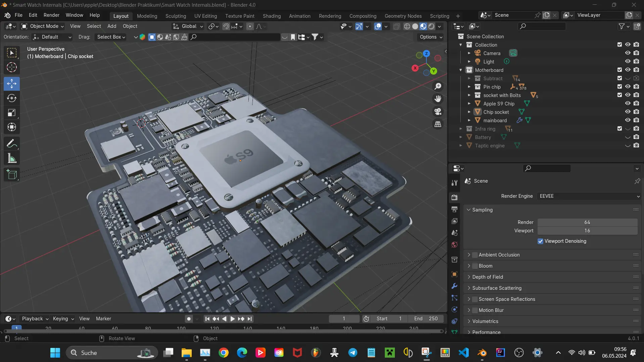
Task: Open the Playback popover in timeline
Action: pyautogui.click(x=35, y=319)
